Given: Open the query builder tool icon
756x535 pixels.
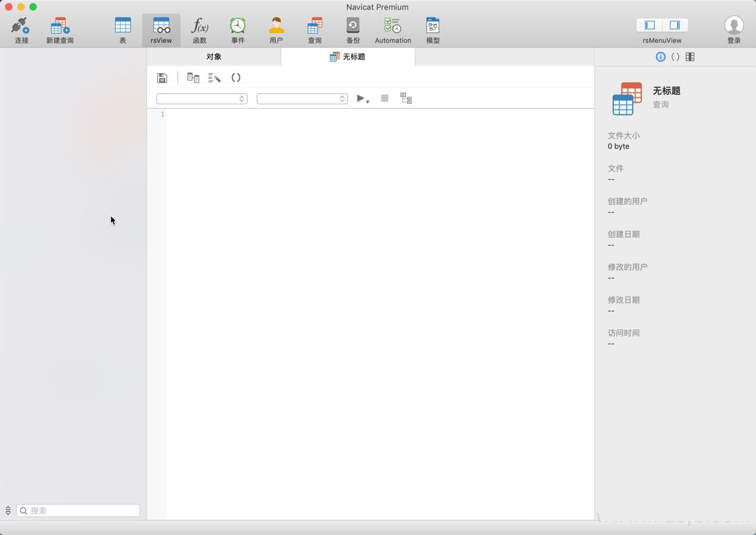Looking at the screenshot, I should click(x=193, y=78).
